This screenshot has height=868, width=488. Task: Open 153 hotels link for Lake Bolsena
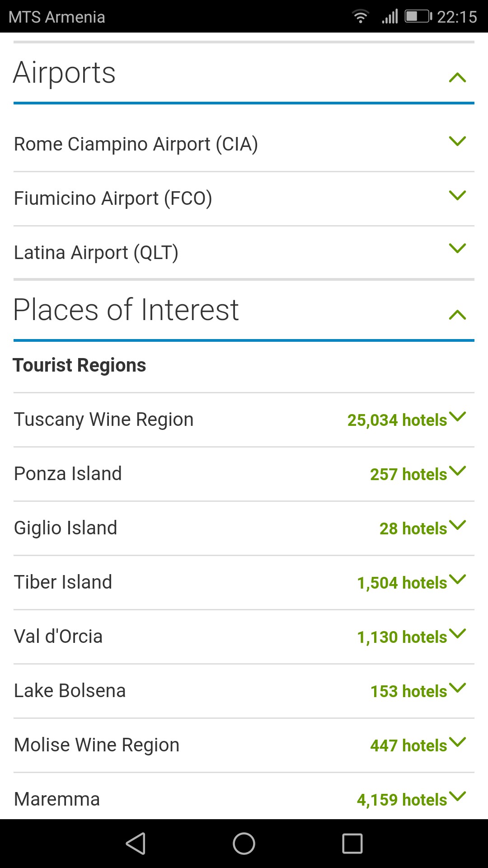click(x=408, y=691)
